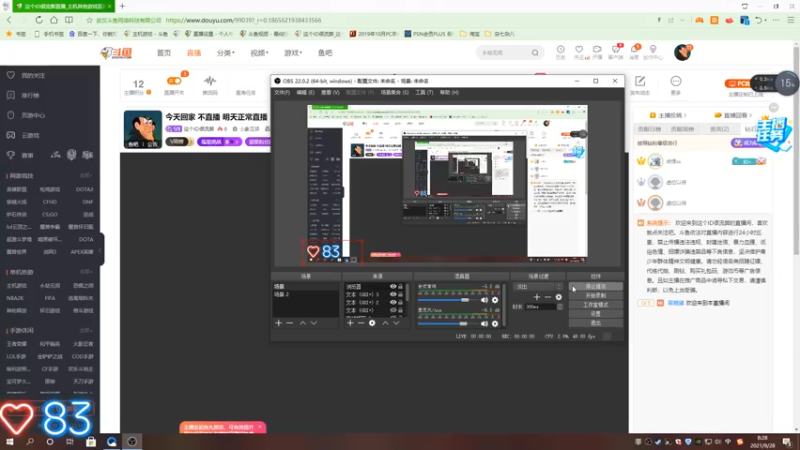Viewport: 800px width, 450px height.
Task: Open the post update edit icon
Action: pyautogui.click(x=640, y=81)
